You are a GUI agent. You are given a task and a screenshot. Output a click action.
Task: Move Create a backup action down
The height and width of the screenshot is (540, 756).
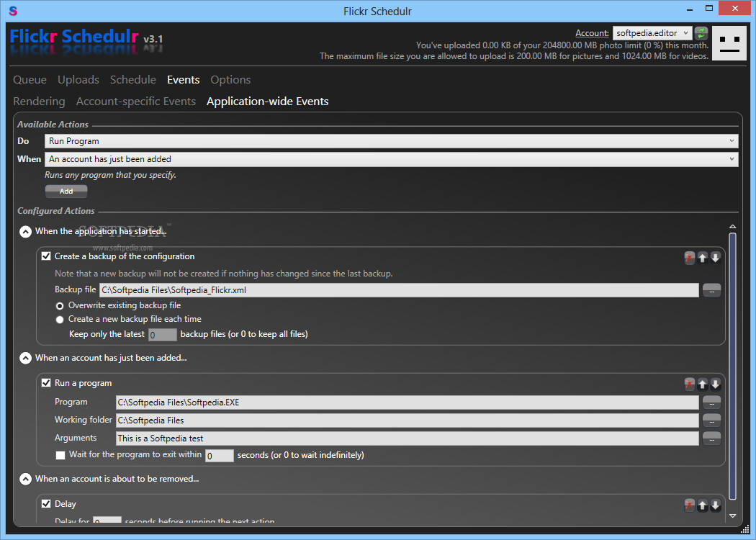point(716,258)
